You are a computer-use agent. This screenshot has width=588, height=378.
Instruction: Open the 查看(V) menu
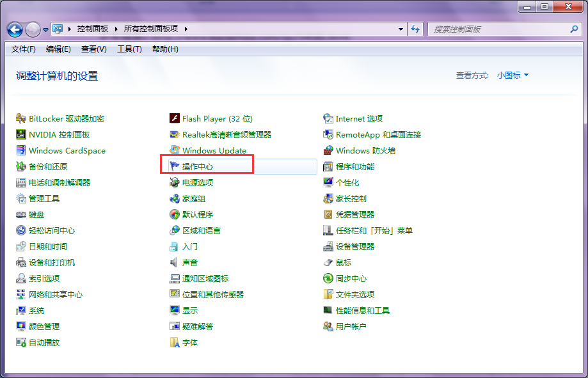click(94, 49)
